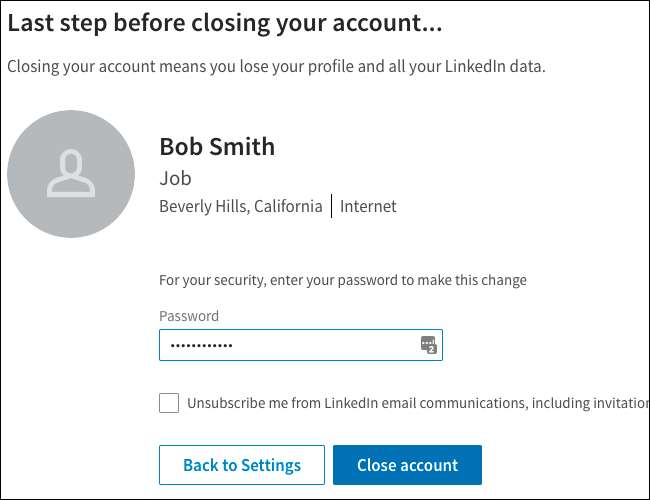Click the For your security instruction text
Viewport: 650px width, 500px height.
(x=342, y=280)
